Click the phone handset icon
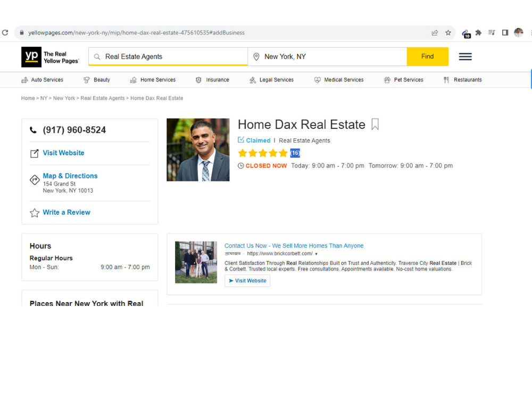Image resolution: width=532 pixels, height=399 pixels. click(x=33, y=130)
